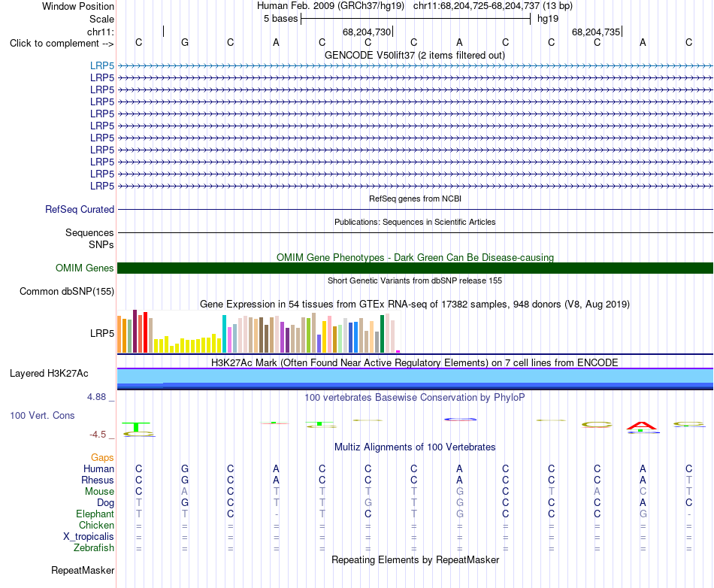Open the 100 Vert. Cons track label
This screenshot has height=588, width=714.
(42, 415)
